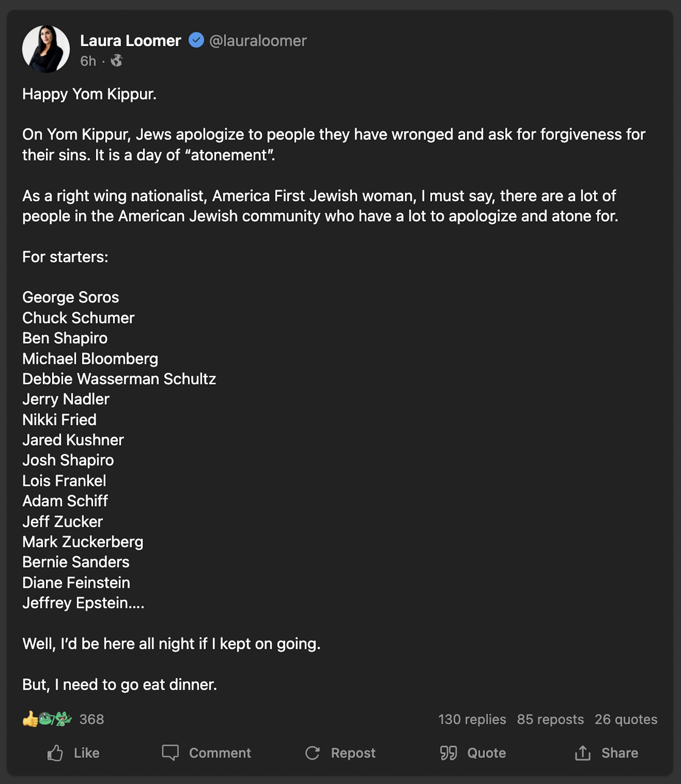This screenshot has height=784, width=681.
Task: Open Laura Loomer's profile picture
Action: click(x=46, y=49)
